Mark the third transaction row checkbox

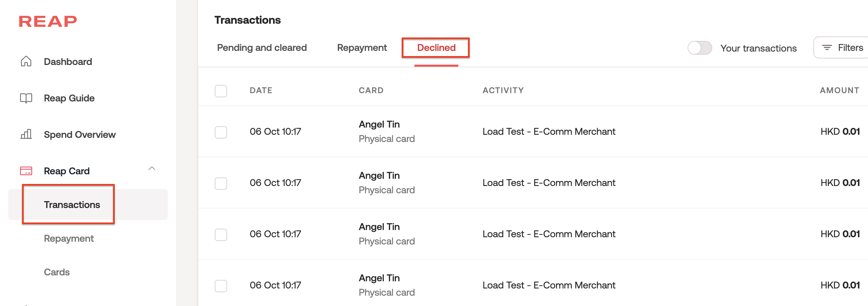[221, 234]
